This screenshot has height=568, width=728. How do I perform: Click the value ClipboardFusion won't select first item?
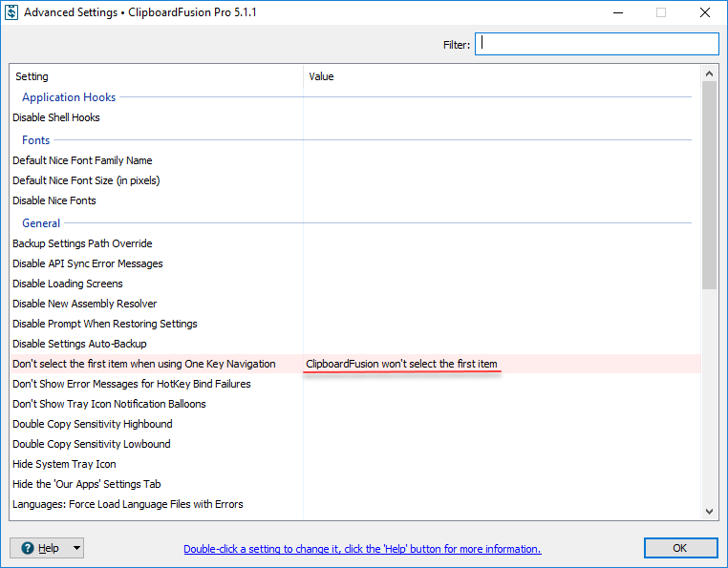[x=401, y=364]
